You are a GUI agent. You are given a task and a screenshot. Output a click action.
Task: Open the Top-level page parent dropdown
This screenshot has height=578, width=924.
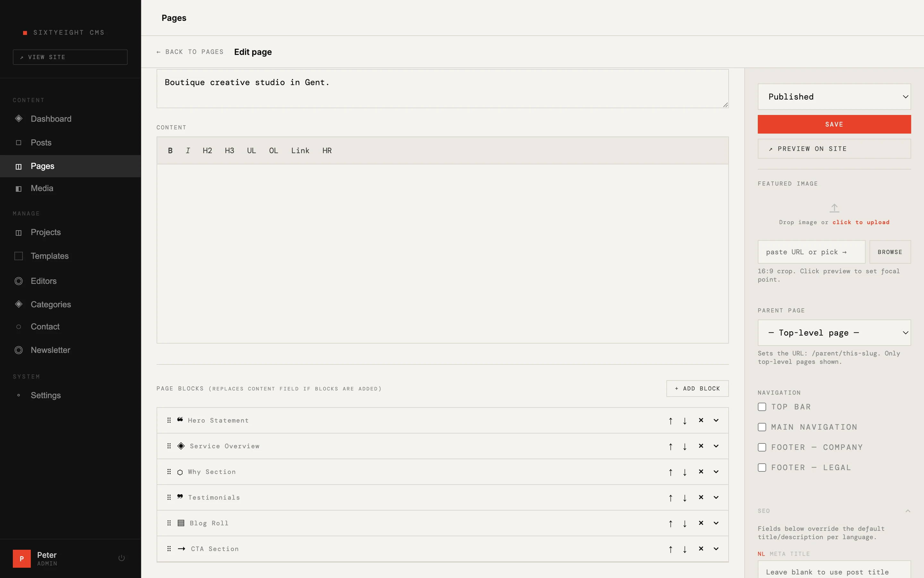pyautogui.click(x=834, y=333)
